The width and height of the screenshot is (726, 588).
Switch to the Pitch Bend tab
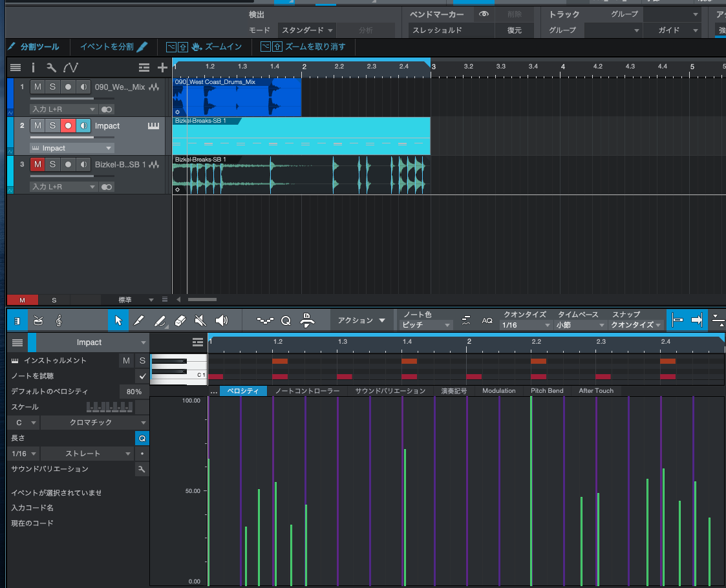point(547,391)
